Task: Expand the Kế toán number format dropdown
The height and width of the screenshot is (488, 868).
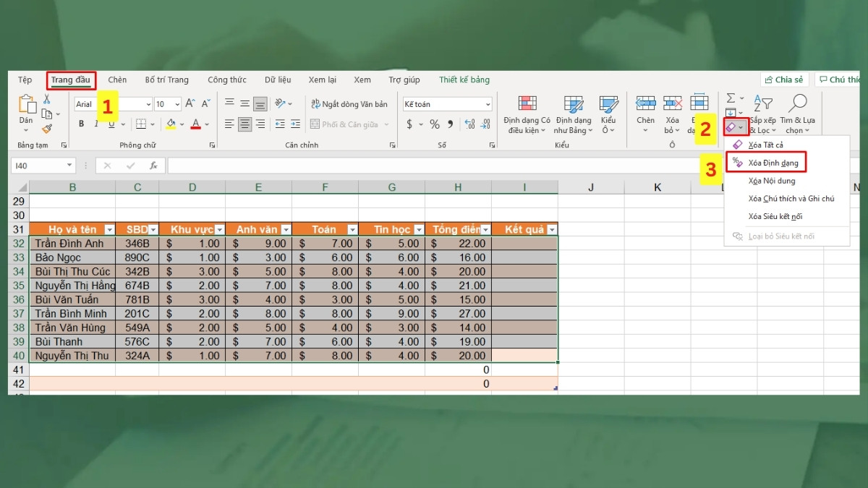Action: (488, 104)
